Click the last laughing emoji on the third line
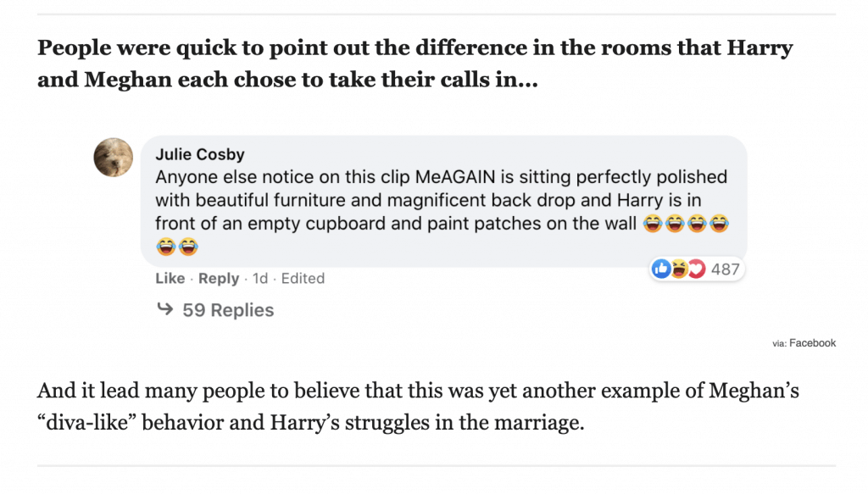 [719, 224]
